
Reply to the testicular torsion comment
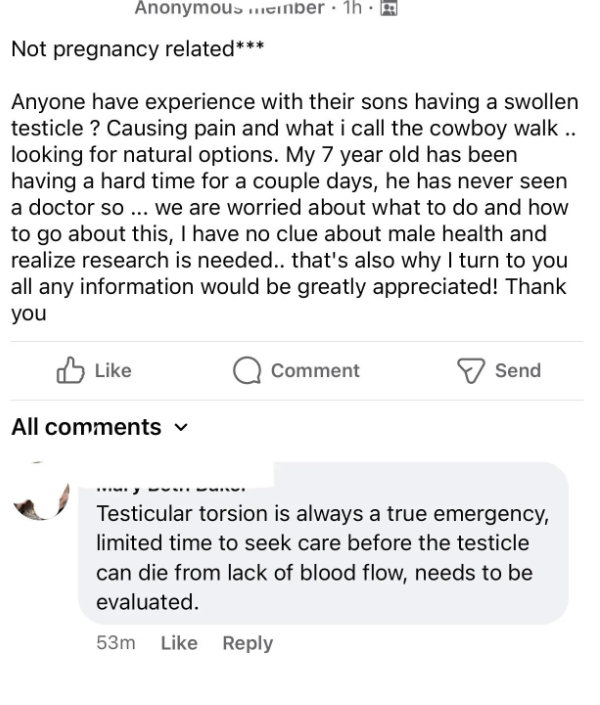click(x=248, y=643)
